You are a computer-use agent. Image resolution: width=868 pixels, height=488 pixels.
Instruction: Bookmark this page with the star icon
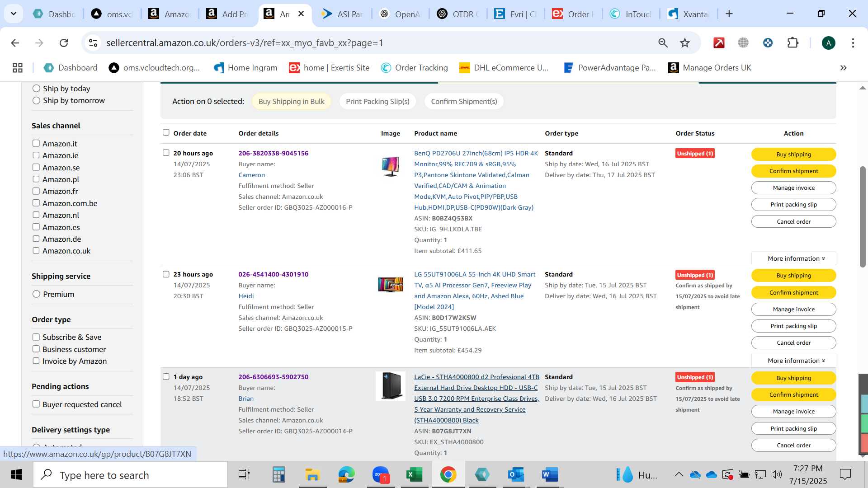point(685,43)
